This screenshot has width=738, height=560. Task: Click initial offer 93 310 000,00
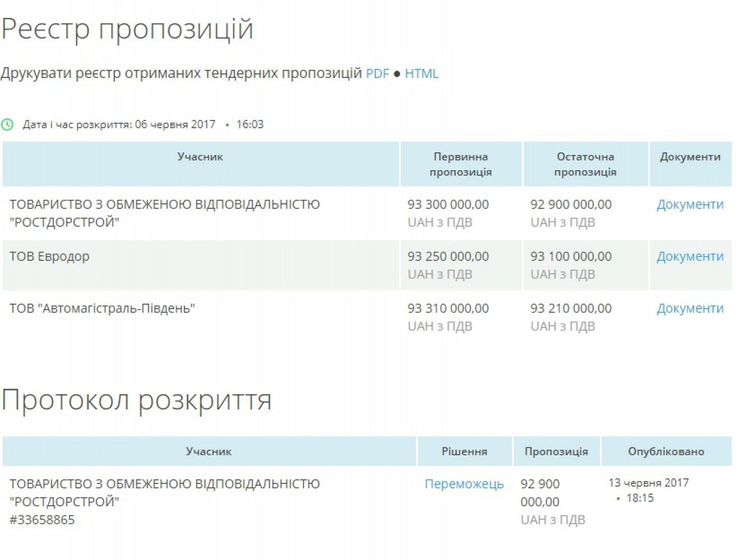pos(448,309)
